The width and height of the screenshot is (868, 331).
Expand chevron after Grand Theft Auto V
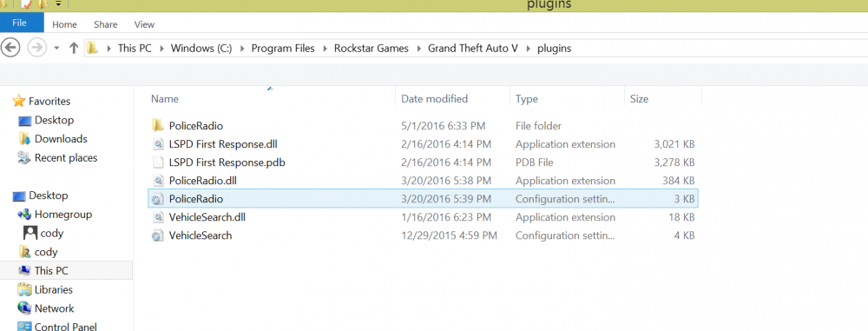coord(528,49)
